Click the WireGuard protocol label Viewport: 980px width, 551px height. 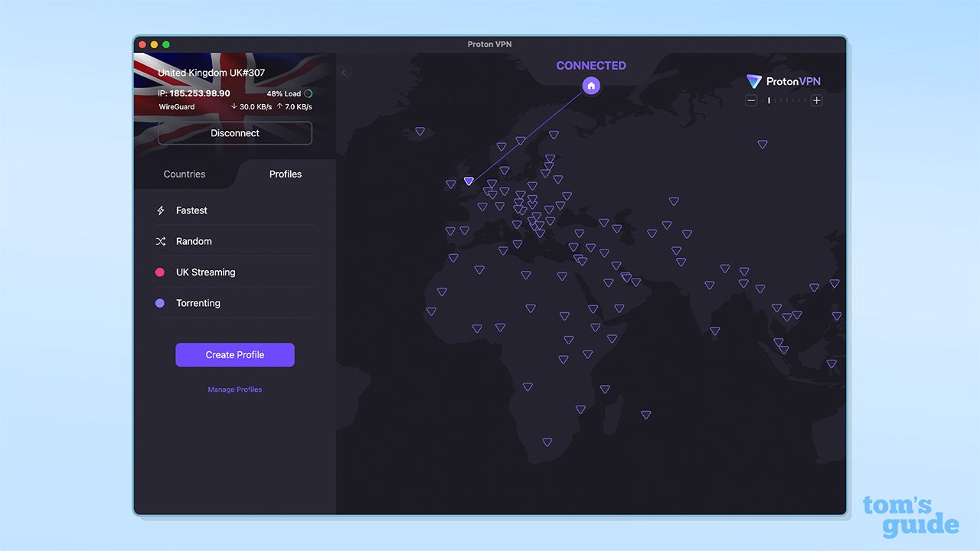click(x=177, y=107)
